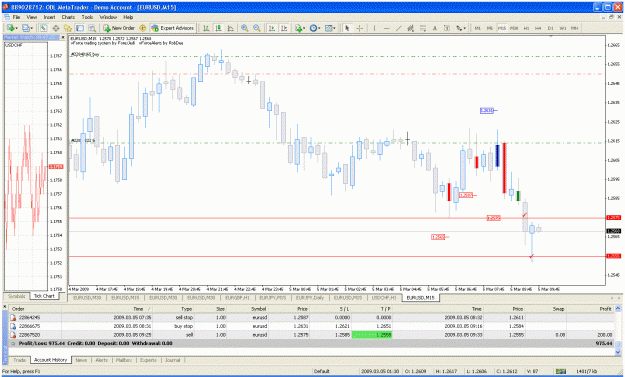Switch to the EURGBP,H1 chart tab
This screenshot has width=625, height=377.
(x=237, y=298)
